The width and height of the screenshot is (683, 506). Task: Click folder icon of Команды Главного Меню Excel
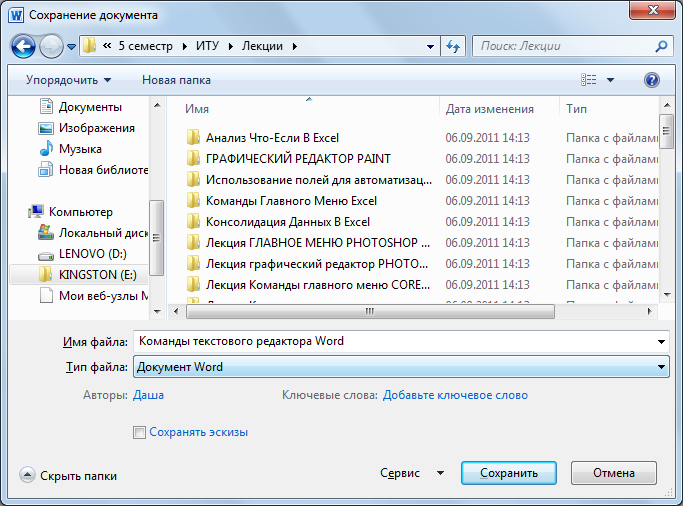click(193, 201)
